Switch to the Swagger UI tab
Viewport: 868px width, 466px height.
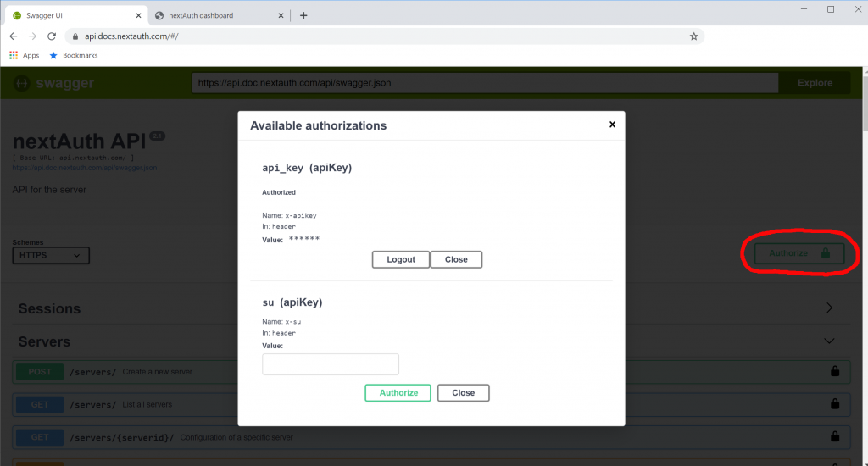click(x=75, y=15)
